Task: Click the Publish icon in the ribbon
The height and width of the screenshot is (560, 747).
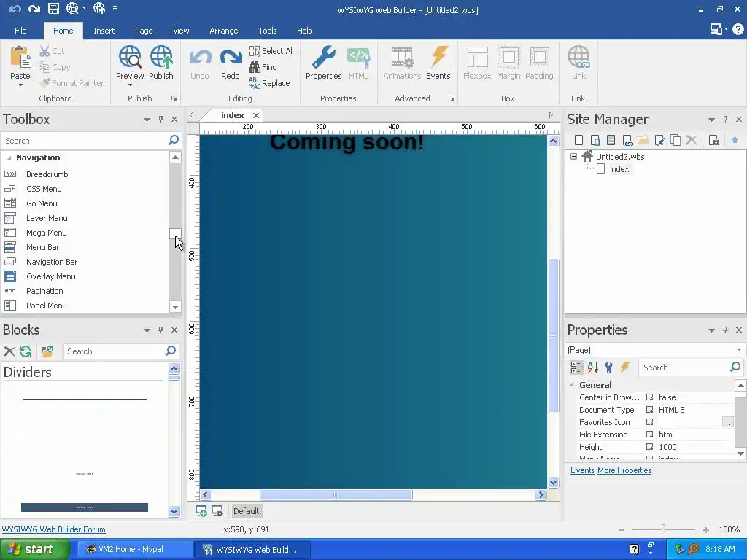Action: click(x=161, y=58)
